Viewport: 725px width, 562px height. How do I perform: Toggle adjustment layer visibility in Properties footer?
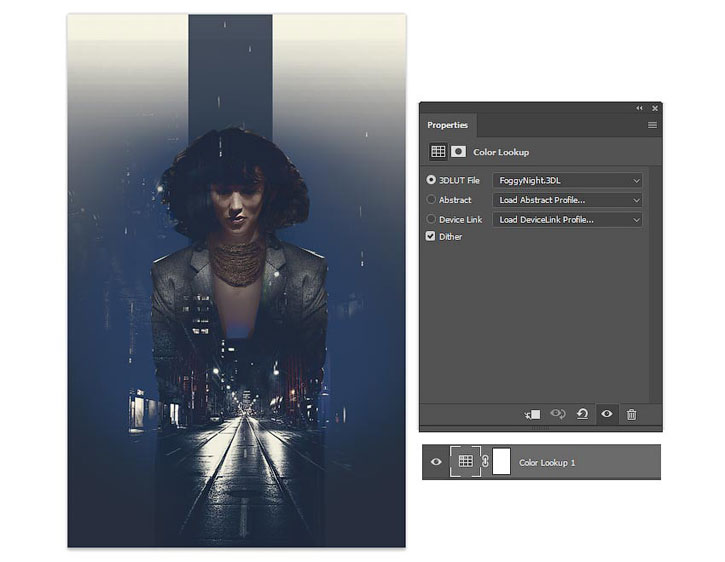(x=607, y=414)
